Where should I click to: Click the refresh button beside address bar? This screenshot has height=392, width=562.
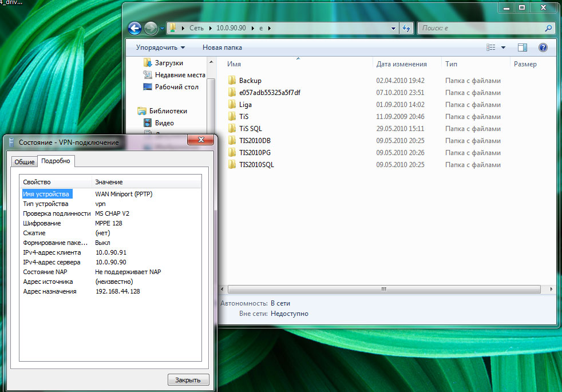coord(406,28)
